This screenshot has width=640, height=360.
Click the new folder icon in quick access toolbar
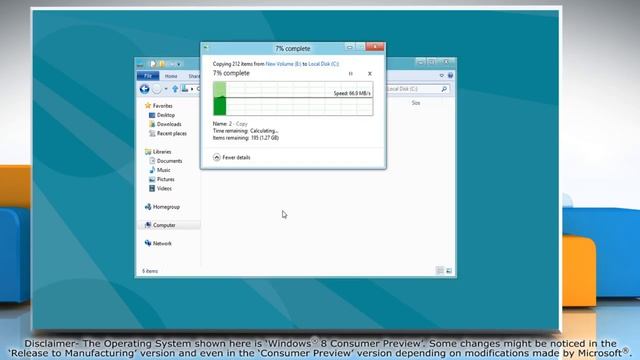pyautogui.click(x=162, y=64)
